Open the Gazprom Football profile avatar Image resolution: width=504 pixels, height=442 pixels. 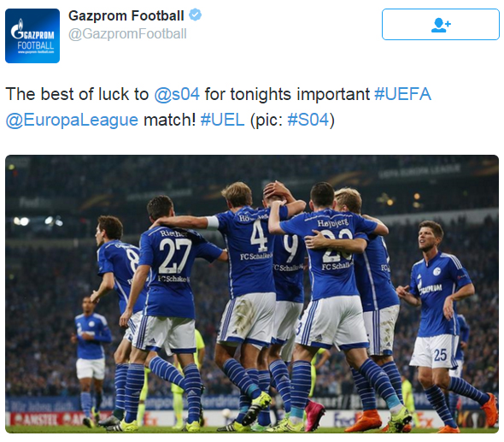(32, 36)
